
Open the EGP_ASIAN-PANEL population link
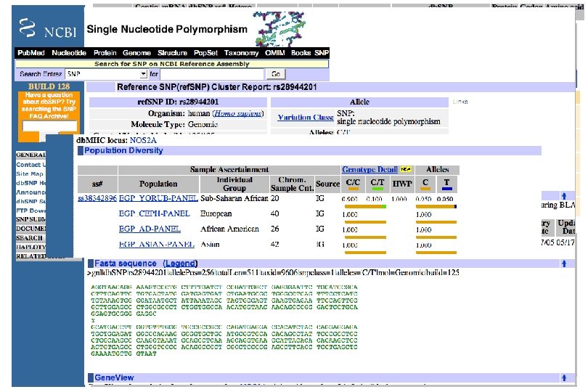[156, 244]
